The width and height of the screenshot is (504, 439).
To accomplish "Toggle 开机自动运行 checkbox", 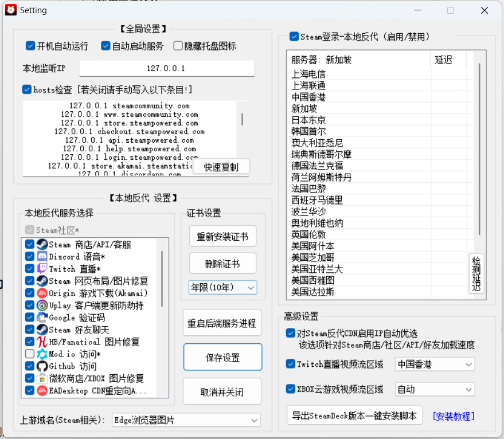I will [x=30, y=46].
